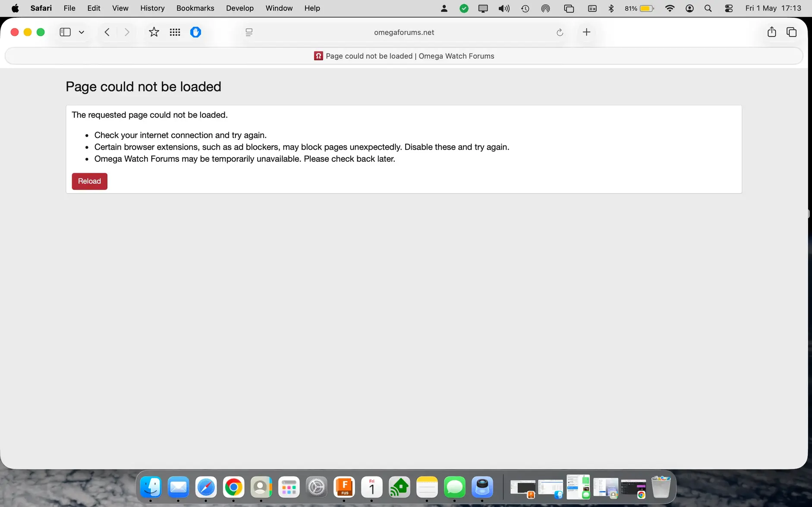This screenshot has width=812, height=507.
Task: Click the blue shield extension icon
Action: (195, 32)
